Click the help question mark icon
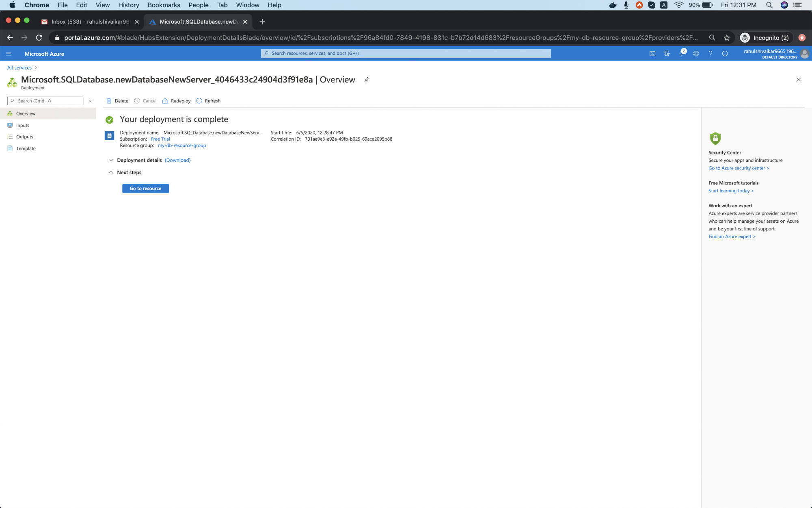812x508 pixels. [710, 54]
